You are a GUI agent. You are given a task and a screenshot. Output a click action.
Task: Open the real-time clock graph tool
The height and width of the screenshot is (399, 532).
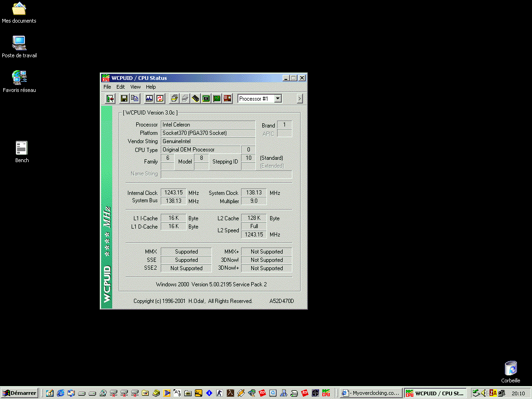point(149,99)
